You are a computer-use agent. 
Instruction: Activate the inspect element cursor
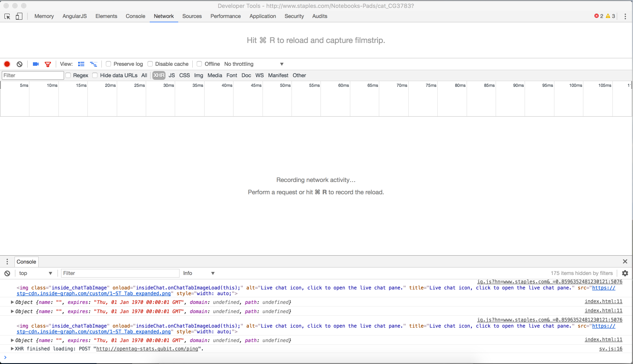7,16
